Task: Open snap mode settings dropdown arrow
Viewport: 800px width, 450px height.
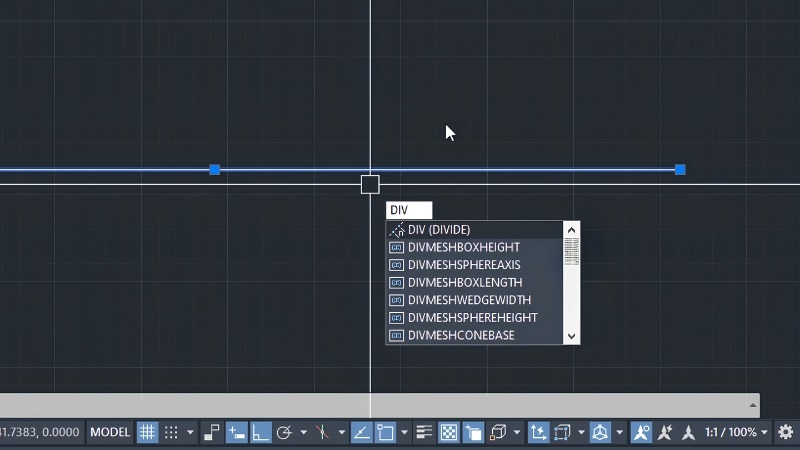Action: coord(190,433)
